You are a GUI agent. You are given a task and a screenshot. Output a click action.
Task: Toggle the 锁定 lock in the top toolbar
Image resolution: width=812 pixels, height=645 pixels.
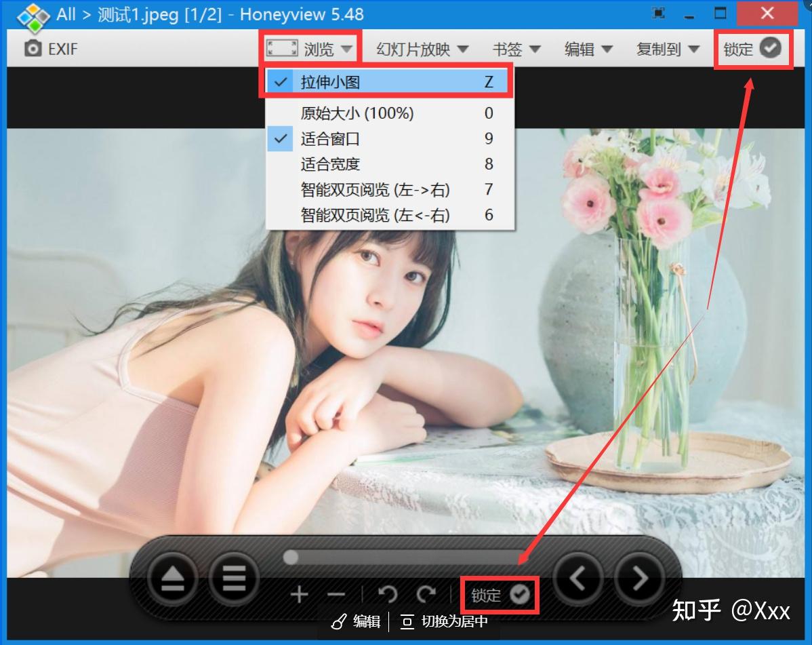752,48
